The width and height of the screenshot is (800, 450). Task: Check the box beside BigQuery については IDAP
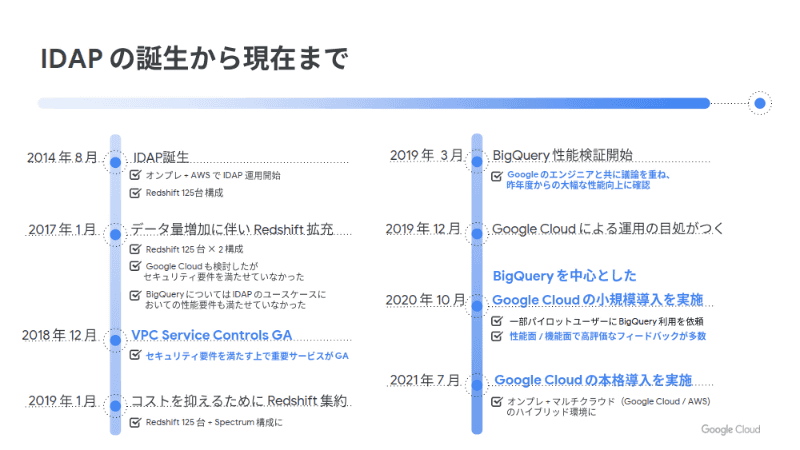[135, 295]
